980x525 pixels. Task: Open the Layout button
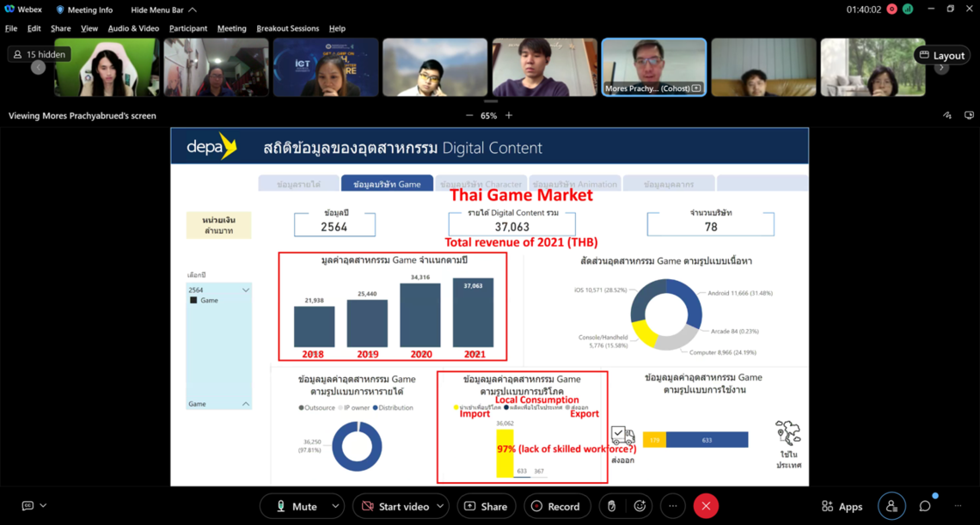click(x=941, y=55)
